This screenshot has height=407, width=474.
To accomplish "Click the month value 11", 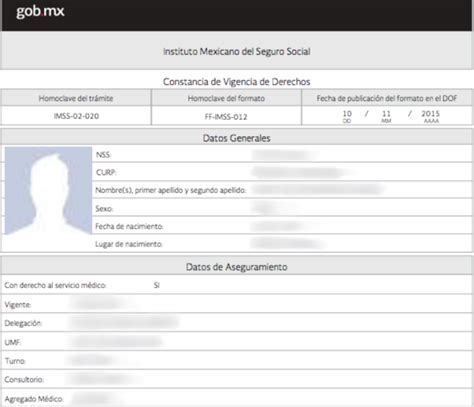I will [386, 114].
